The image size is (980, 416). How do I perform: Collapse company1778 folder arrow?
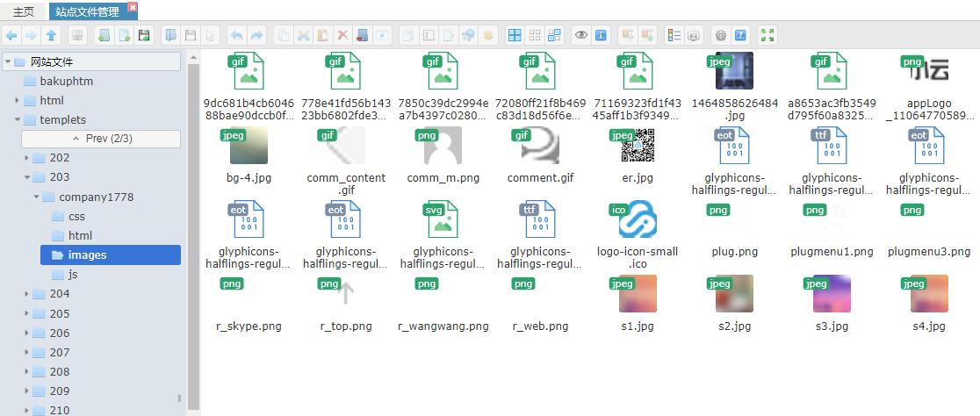point(36,197)
